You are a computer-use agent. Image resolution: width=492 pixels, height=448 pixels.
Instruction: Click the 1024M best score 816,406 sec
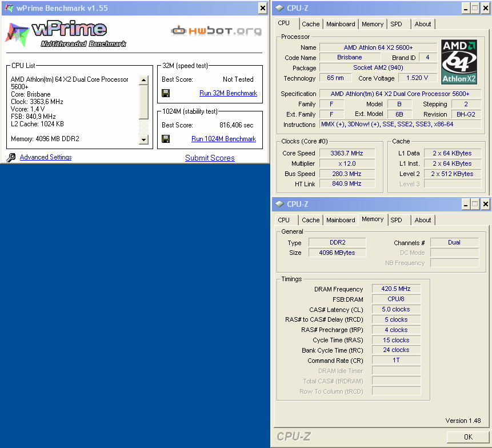236,125
